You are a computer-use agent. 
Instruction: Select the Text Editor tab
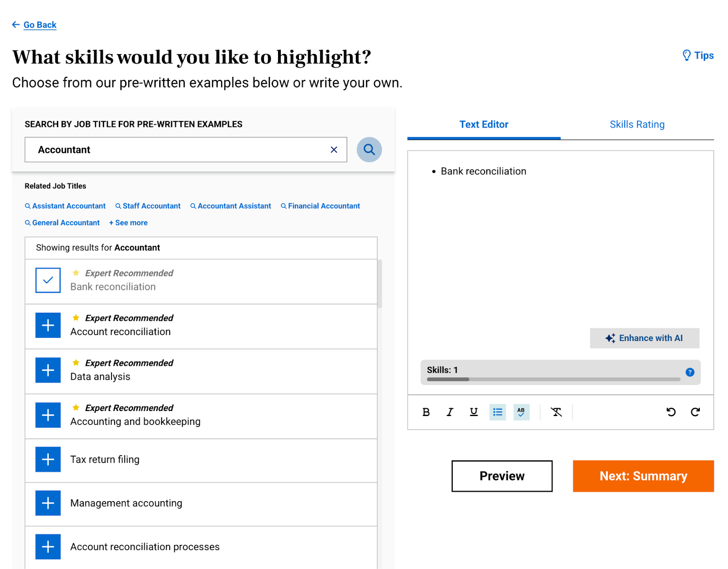pos(484,124)
